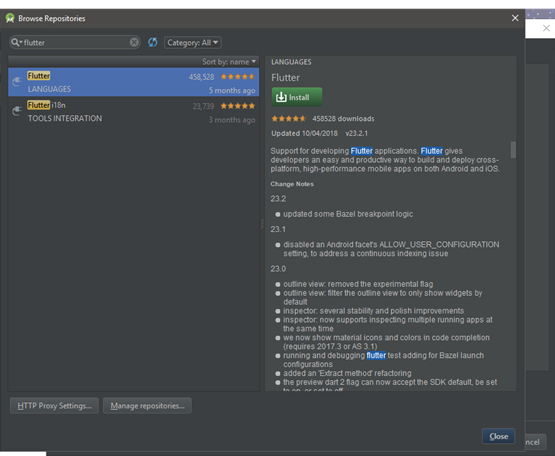Select the Flutter LANGUAGES plugin row
The width and height of the screenshot is (555, 456).
[133, 82]
